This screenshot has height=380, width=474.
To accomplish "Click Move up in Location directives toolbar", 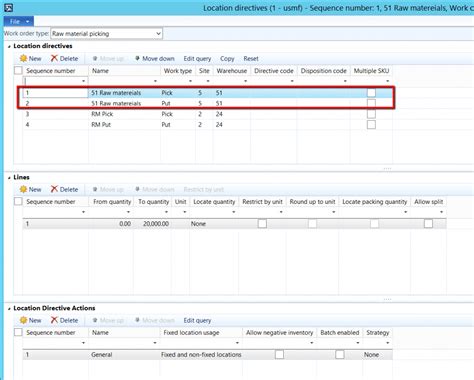I will point(108,59).
